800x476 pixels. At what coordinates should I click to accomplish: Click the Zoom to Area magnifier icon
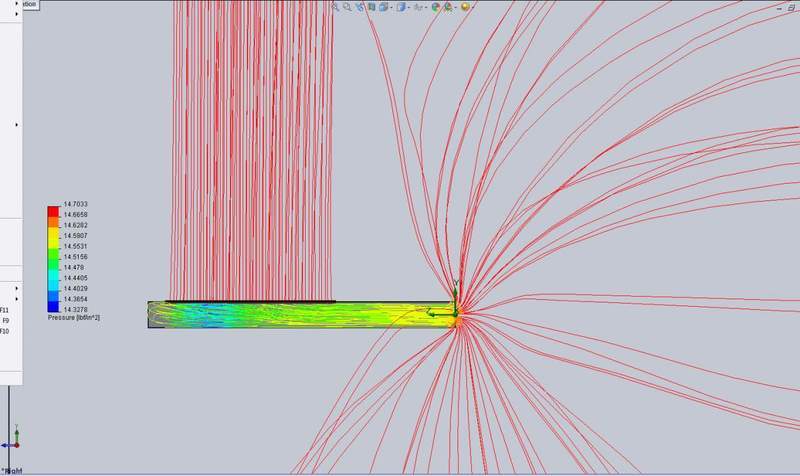pos(347,6)
